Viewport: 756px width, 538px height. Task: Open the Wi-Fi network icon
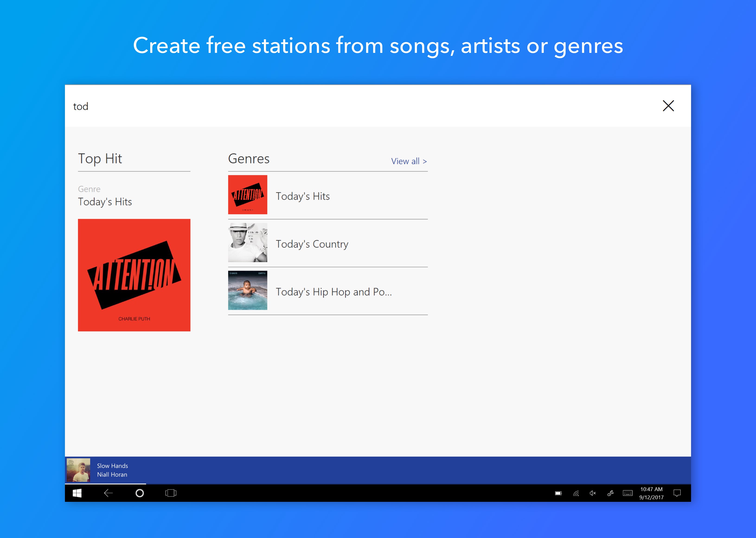click(x=576, y=493)
